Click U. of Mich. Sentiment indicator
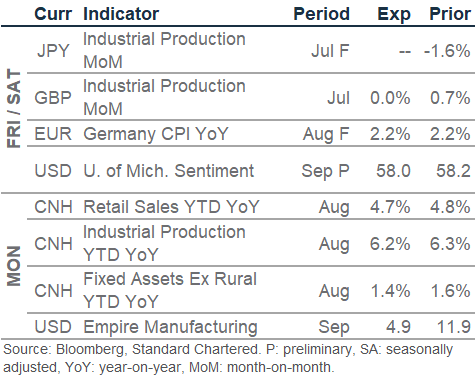 pos(168,171)
